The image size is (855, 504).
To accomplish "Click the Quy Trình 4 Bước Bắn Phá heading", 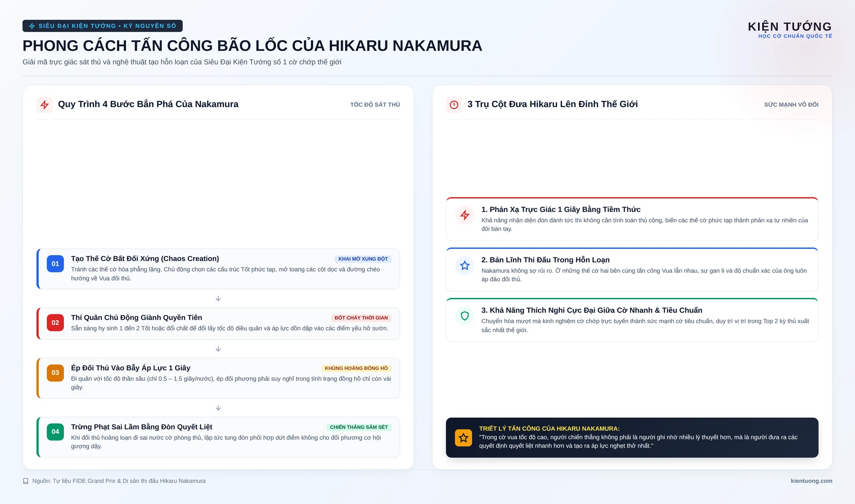I will [148, 104].
